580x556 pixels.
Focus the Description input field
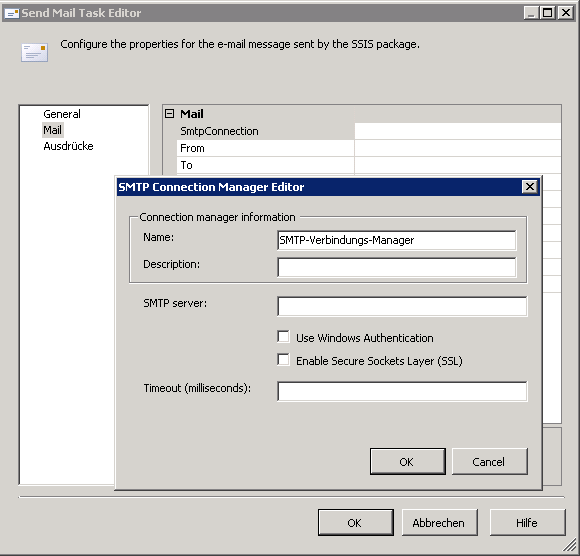[x=397, y=267]
